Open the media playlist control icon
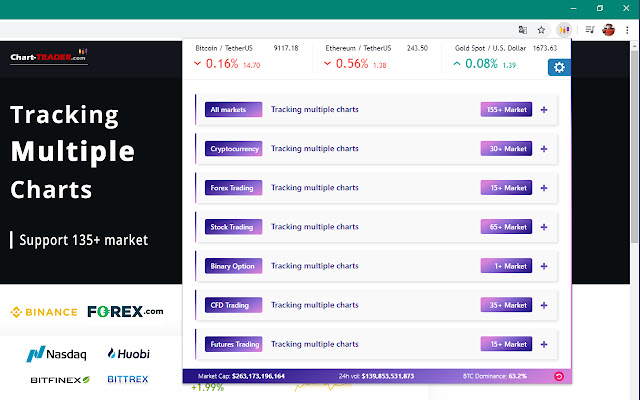640x400 pixels. pos(589,29)
